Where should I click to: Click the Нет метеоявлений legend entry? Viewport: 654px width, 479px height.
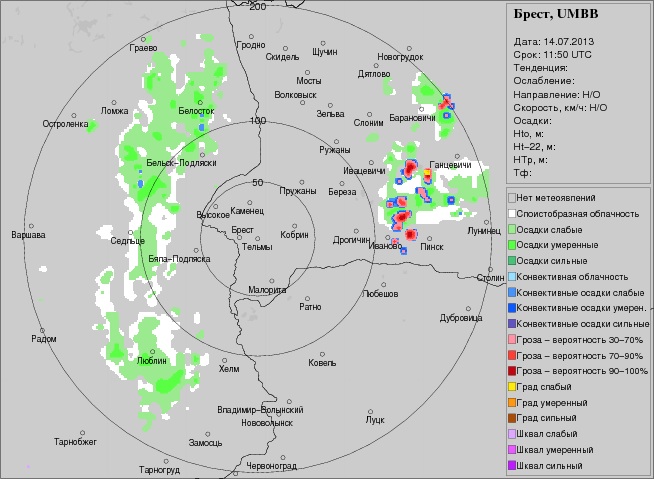[561, 198]
